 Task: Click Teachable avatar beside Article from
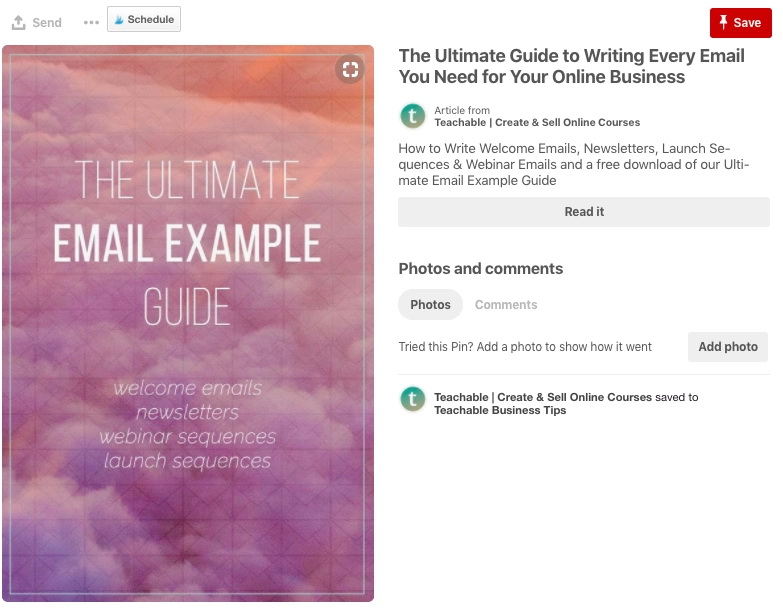pyautogui.click(x=413, y=116)
